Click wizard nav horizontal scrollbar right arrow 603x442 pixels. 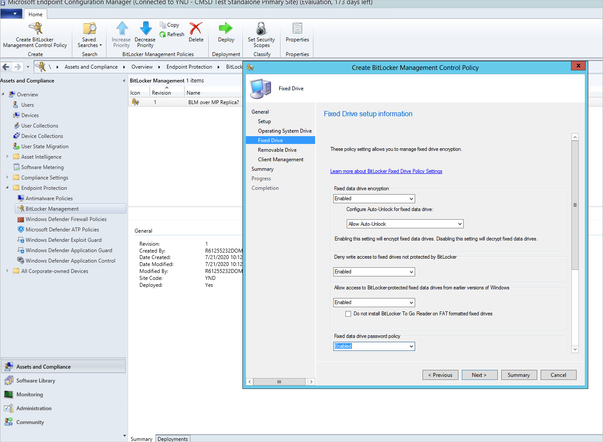point(311,382)
